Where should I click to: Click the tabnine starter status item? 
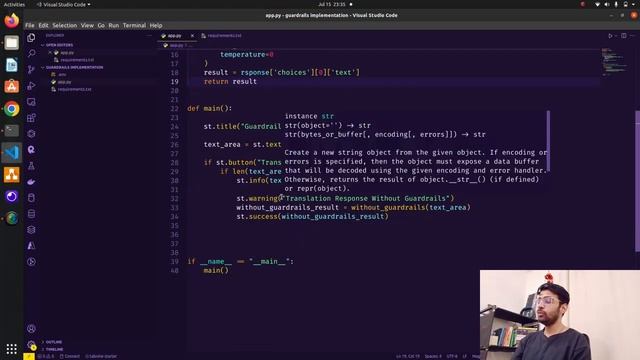point(101,356)
